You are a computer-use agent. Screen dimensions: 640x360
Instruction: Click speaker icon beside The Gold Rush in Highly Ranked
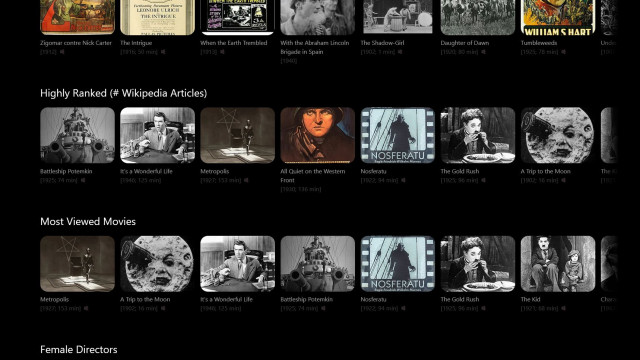(x=483, y=180)
